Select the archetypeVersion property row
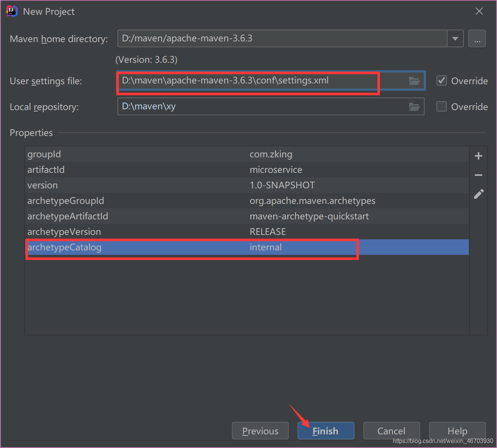The image size is (497, 448). coord(247,232)
